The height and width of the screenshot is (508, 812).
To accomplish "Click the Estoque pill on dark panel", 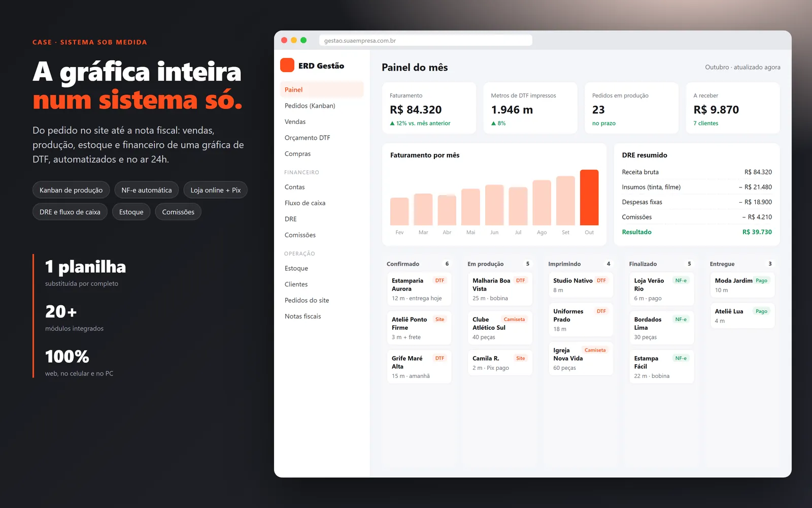I will [131, 212].
